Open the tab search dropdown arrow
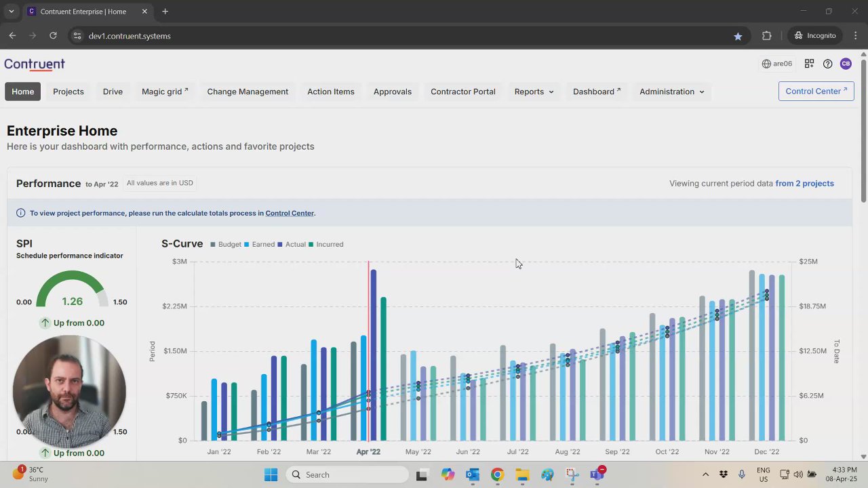The height and width of the screenshot is (488, 868). coord(11,12)
